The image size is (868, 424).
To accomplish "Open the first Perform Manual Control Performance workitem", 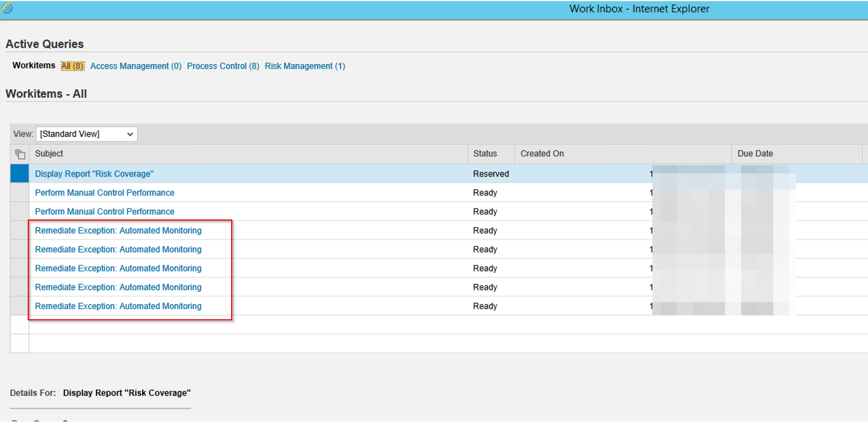I will pyautogui.click(x=104, y=192).
